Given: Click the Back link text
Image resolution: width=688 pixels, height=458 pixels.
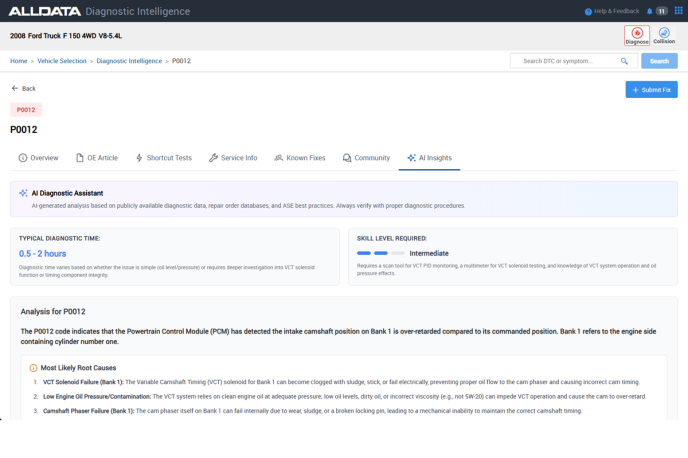Looking at the screenshot, I should point(29,89).
